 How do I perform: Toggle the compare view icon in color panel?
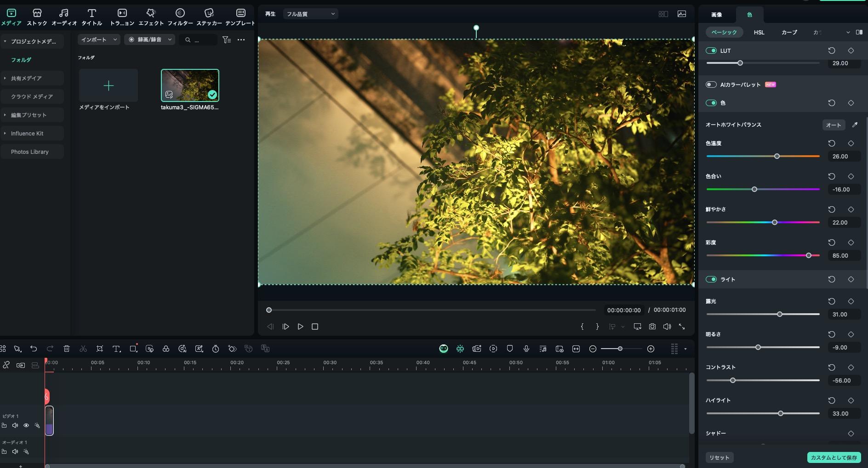(859, 32)
